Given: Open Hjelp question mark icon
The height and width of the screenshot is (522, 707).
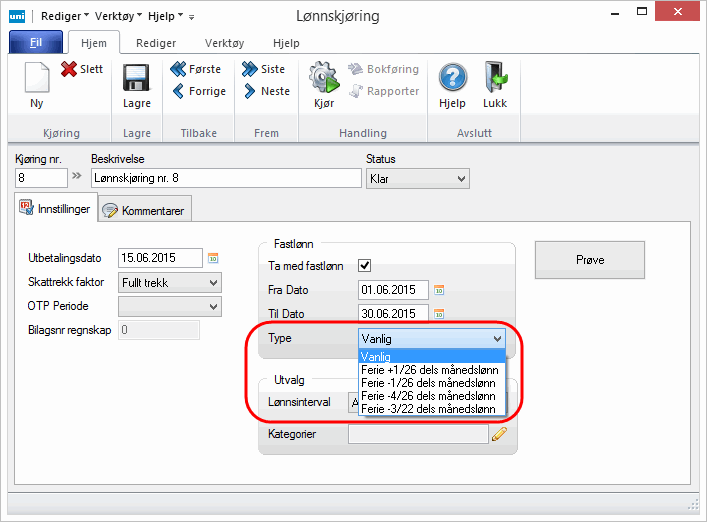Looking at the screenshot, I should 453,78.
